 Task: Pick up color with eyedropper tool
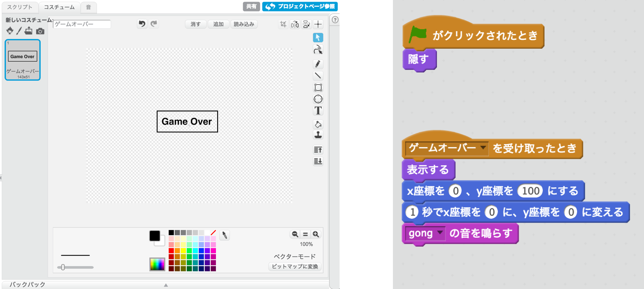click(225, 235)
